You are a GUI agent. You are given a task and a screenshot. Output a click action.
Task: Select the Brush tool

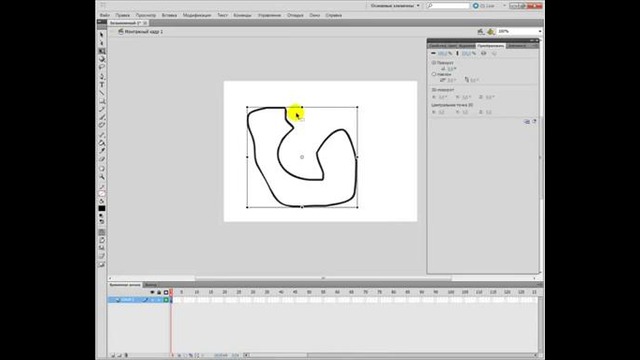pos(102,118)
